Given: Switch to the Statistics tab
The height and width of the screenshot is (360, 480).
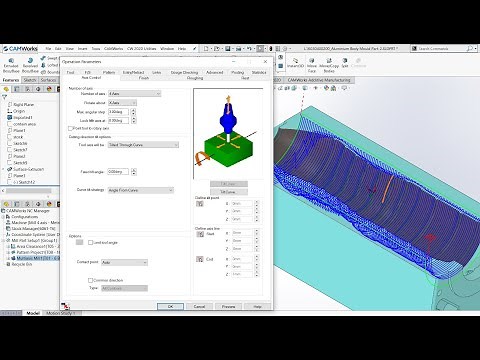Looking at the screenshot, I should [x=259, y=72].
